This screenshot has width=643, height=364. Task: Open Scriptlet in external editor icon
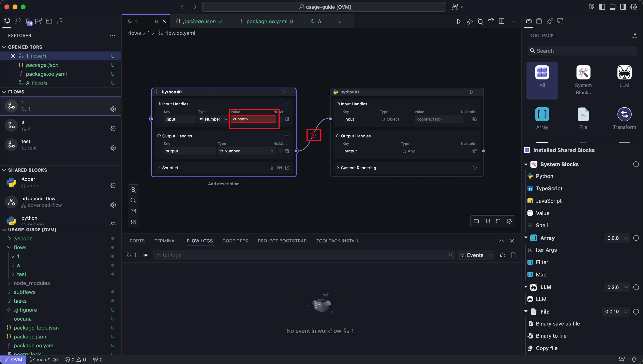click(287, 168)
